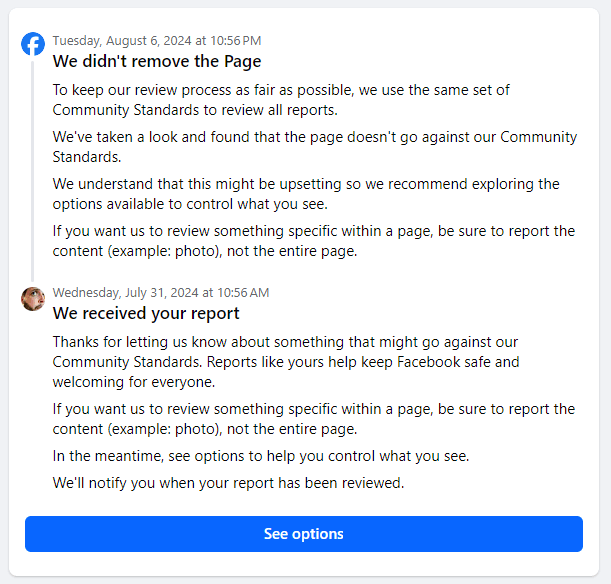The image size is (611, 584).
Task: Select the "We didn't remove the Page" heading
Action: click(x=157, y=62)
